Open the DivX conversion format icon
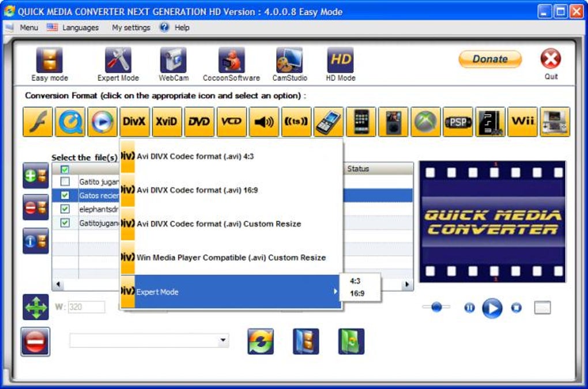 pos(134,122)
